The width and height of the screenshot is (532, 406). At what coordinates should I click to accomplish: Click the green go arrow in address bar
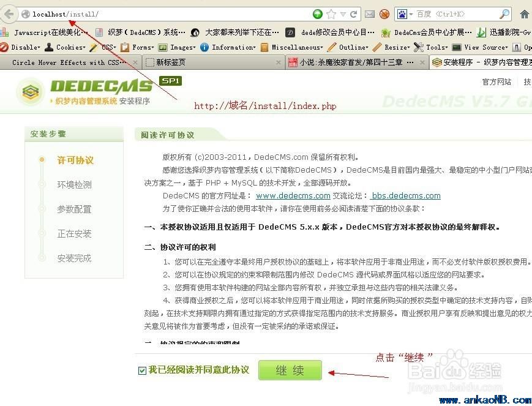coord(318,14)
